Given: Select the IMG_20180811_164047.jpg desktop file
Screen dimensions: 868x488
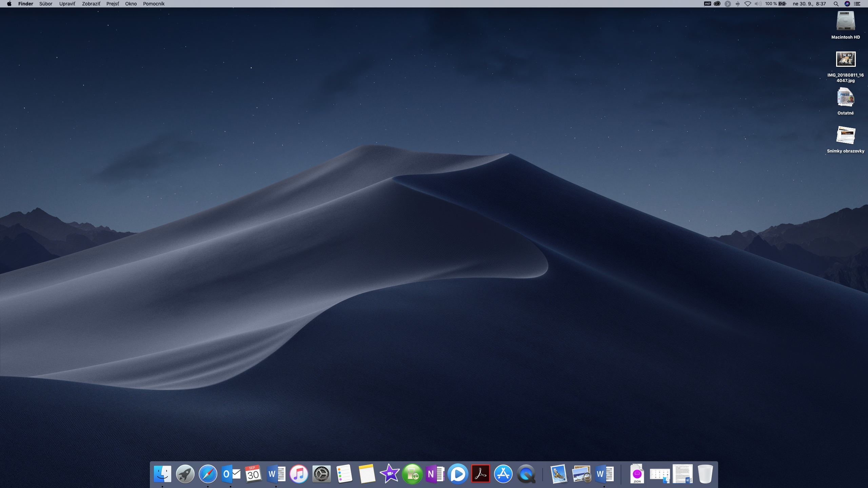Looking at the screenshot, I should 846,60.
